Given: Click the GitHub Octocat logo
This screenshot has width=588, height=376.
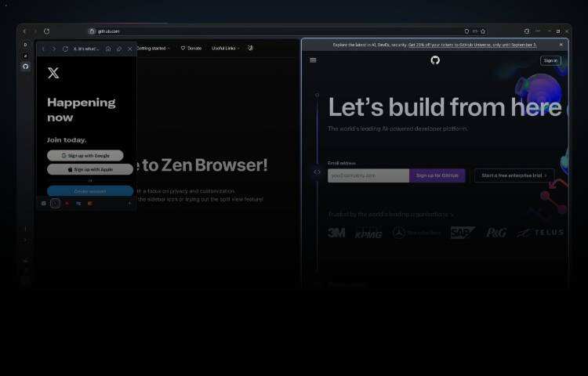Looking at the screenshot, I should tap(435, 60).
